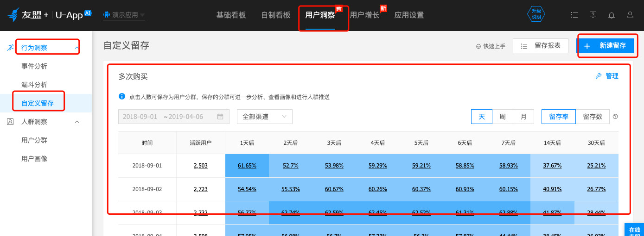
Task: Open the list icon in top bar
Action: [574, 15]
